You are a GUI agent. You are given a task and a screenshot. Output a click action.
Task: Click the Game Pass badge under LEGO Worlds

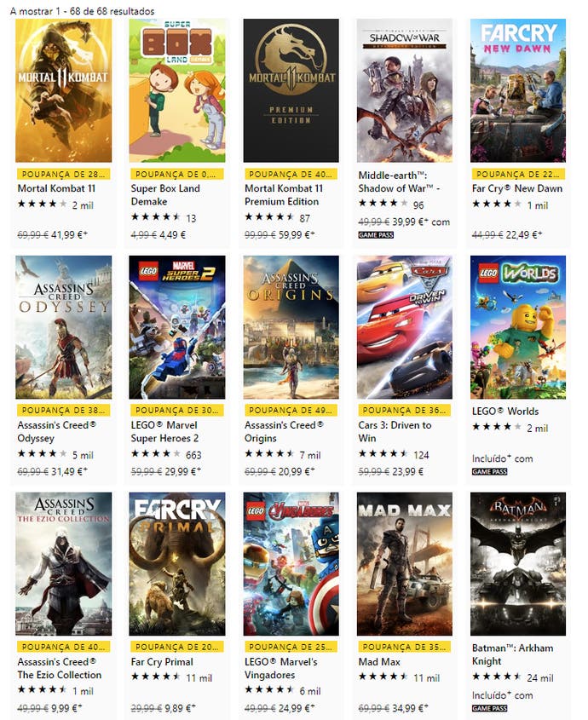click(x=489, y=471)
